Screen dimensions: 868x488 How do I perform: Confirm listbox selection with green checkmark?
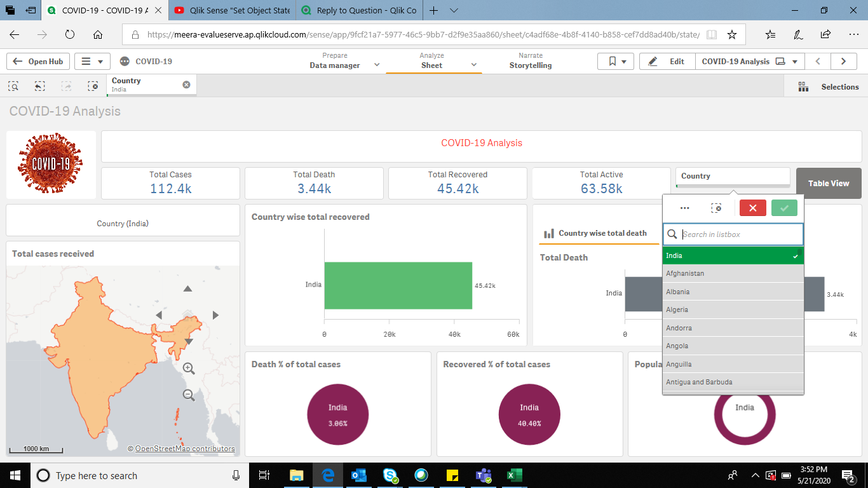(x=783, y=208)
